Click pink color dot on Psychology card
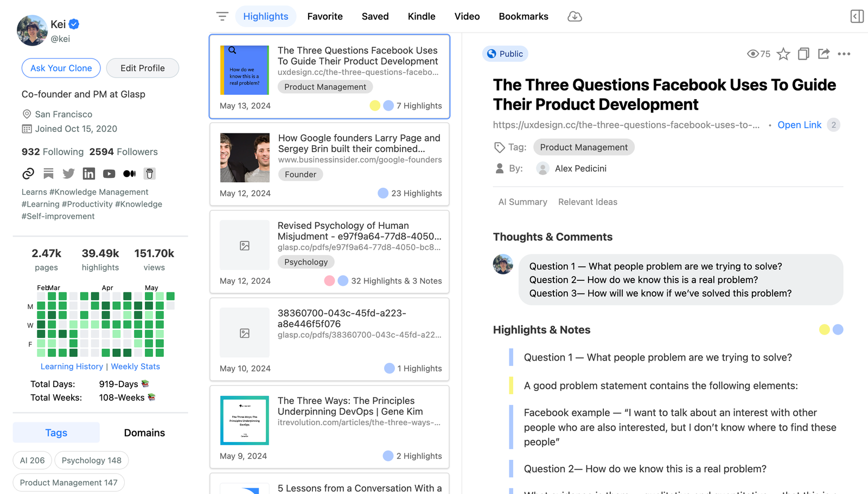This screenshot has width=868, height=494. [x=329, y=281]
